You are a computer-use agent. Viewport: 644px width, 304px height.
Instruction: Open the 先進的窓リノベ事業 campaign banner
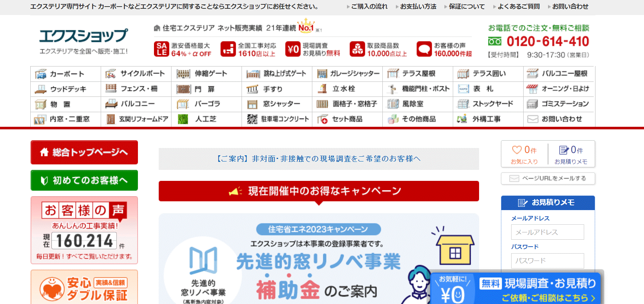tap(319, 259)
